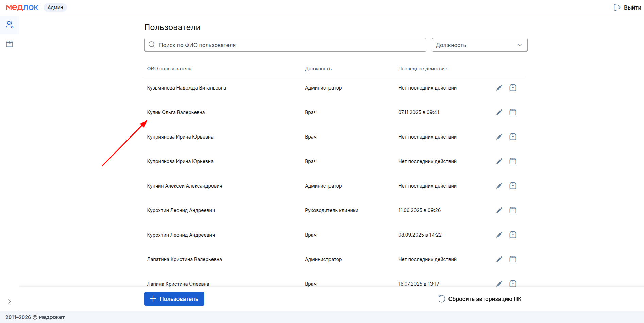Open the Должность filter dropdown
The image size is (644, 323).
(479, 45)
